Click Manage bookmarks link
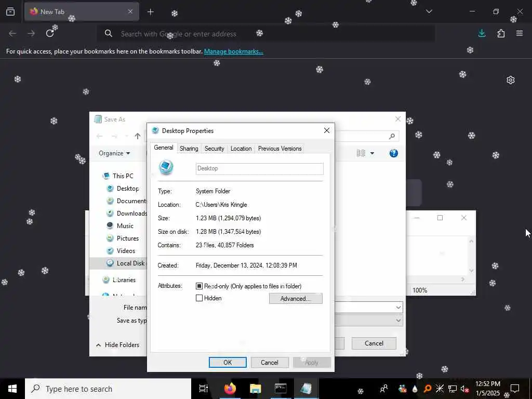The height and width of the screenshot is (399, 532). tap(233, 51)
